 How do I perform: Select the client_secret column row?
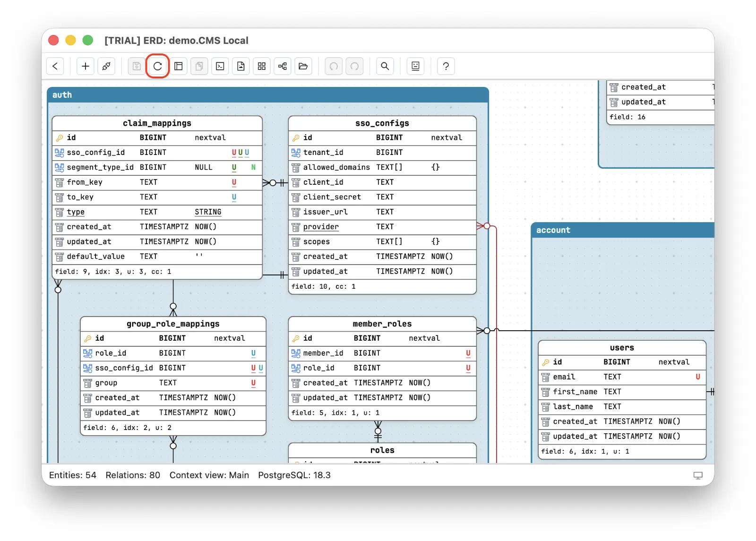click(x=382, y=197)
